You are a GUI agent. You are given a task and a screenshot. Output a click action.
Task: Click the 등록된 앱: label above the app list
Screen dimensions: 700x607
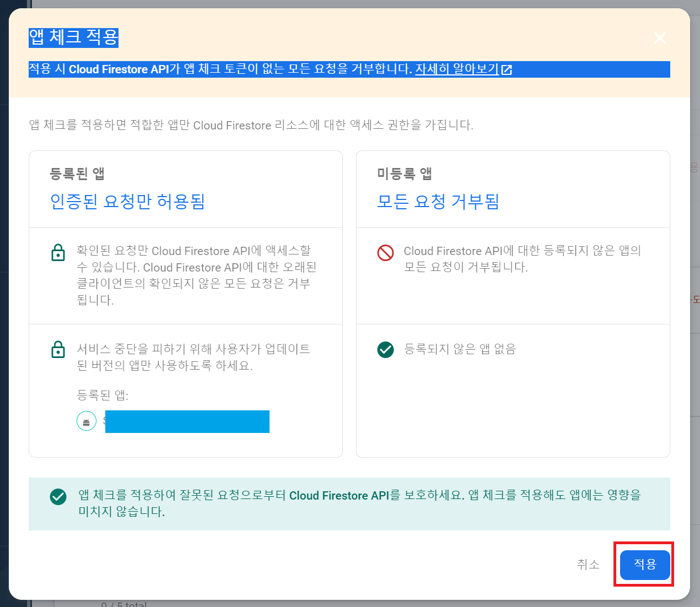103,395
